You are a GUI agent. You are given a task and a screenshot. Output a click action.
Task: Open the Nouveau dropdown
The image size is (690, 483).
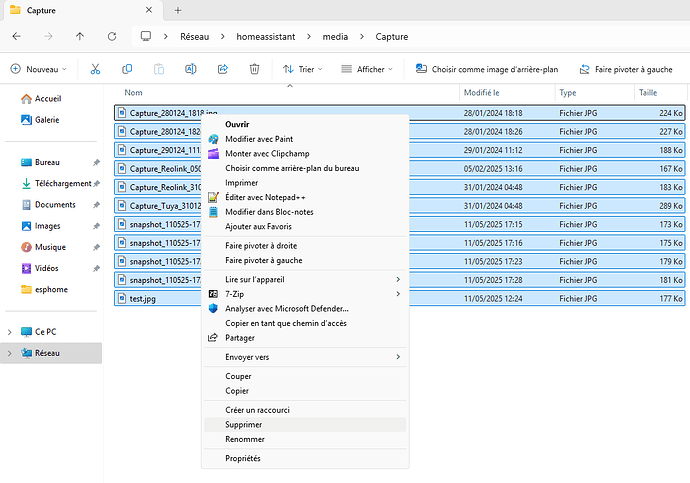39,69
